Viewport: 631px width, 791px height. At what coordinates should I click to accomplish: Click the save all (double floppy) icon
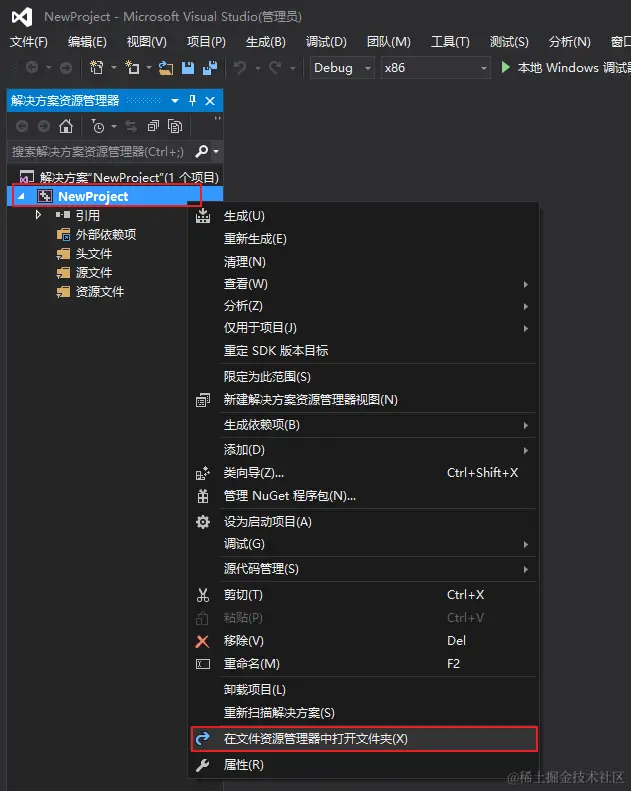[x=210, y=68]
